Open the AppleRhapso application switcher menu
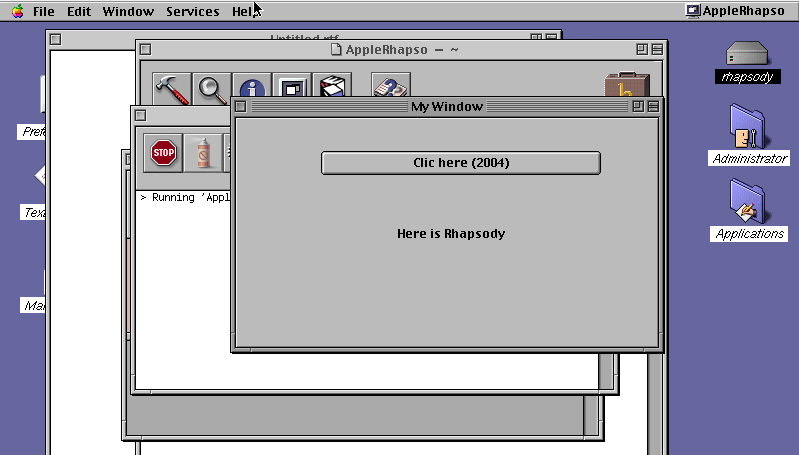The width and height of the screenshot is (799, 455). coord(735,11)
